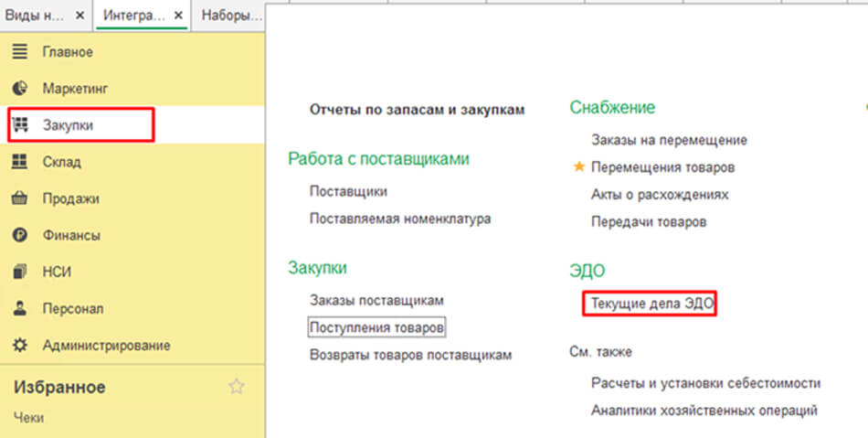Click the basket icon for Продажи

point(19,198)
